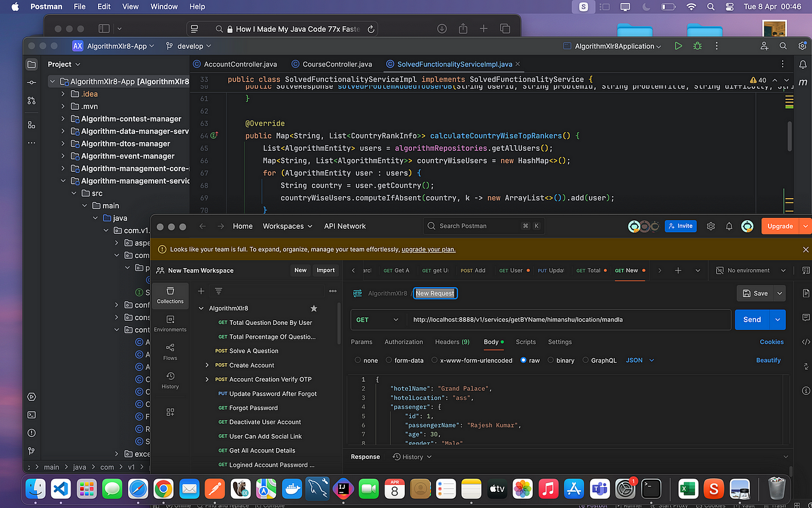Open the History sidebar panel
Screen dimensions: 812x508
coord(170,381)
